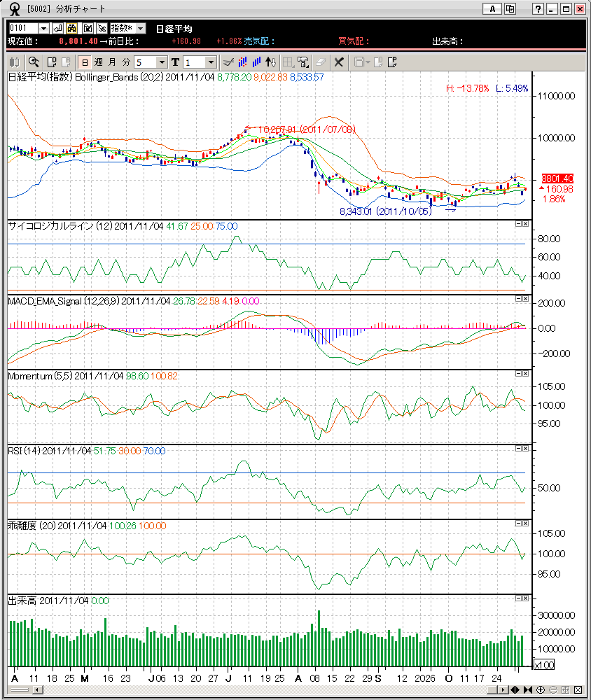Switch to weekly (週) chart period
The image size is (591, 700).
(x=98, y=62)
